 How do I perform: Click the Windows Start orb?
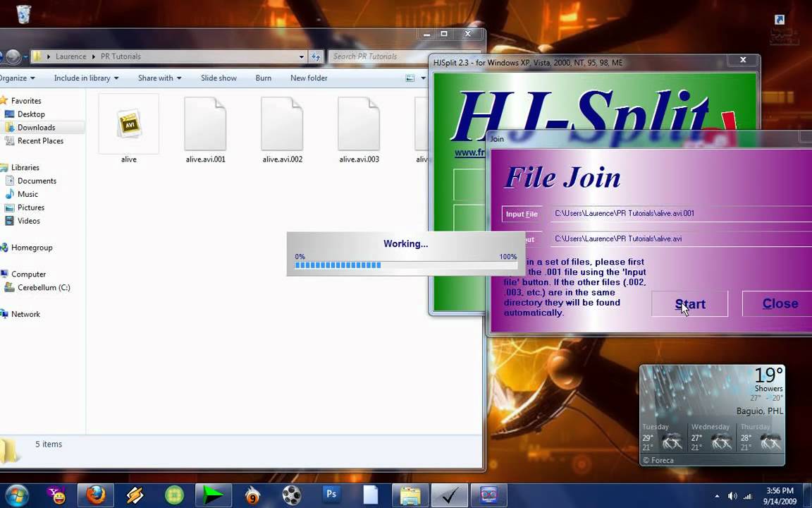[16, 495]
